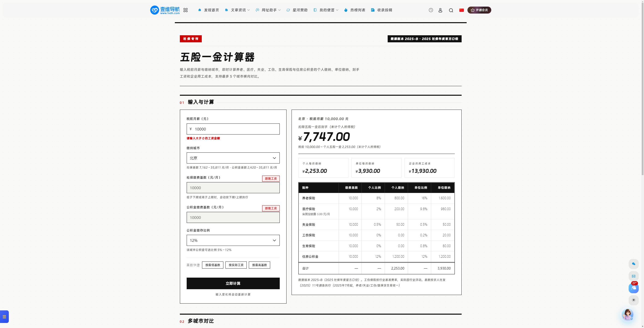Image resolution: width=644 pixels, height=328 pixels.
Task: Click the 社保缴费基数 input field
Action: (233, 188)
